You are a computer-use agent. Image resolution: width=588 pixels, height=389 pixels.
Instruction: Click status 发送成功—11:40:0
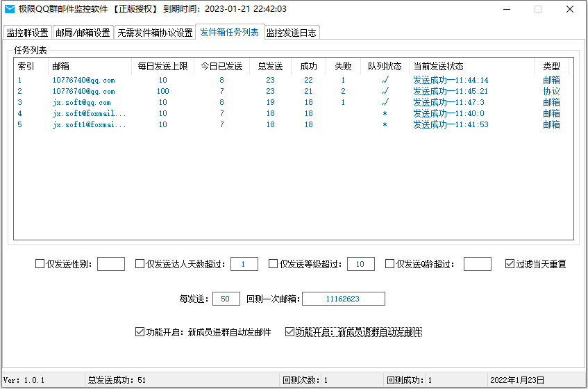[448, 113]
